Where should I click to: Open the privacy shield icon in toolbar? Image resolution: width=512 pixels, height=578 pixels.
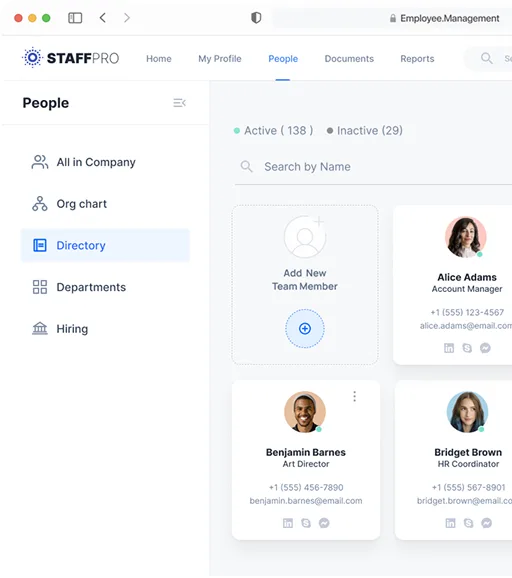click(x=256, y=18)
